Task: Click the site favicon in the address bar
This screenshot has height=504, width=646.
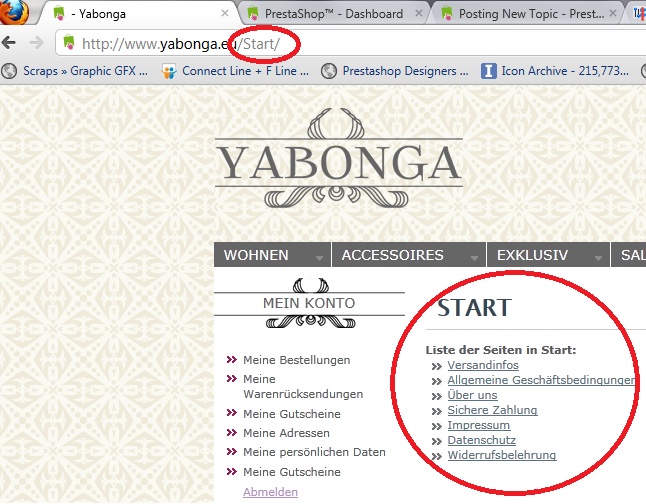Action: (69, 43)
